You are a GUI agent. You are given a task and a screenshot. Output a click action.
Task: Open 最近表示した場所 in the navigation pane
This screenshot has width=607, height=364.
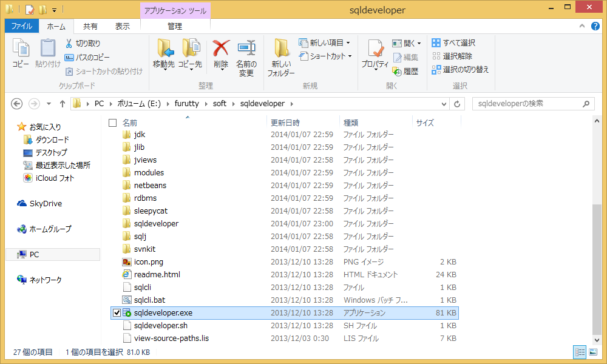point(56,165)
